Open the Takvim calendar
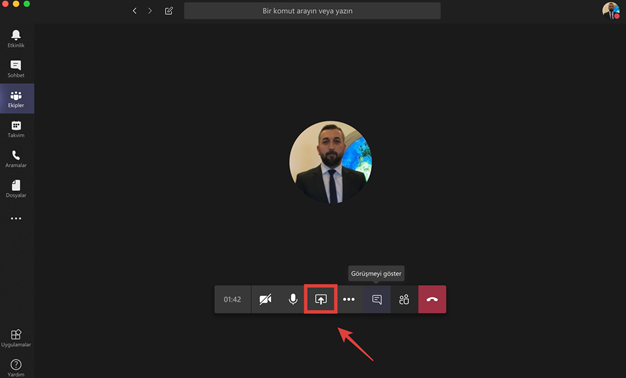 click(16, 129)
